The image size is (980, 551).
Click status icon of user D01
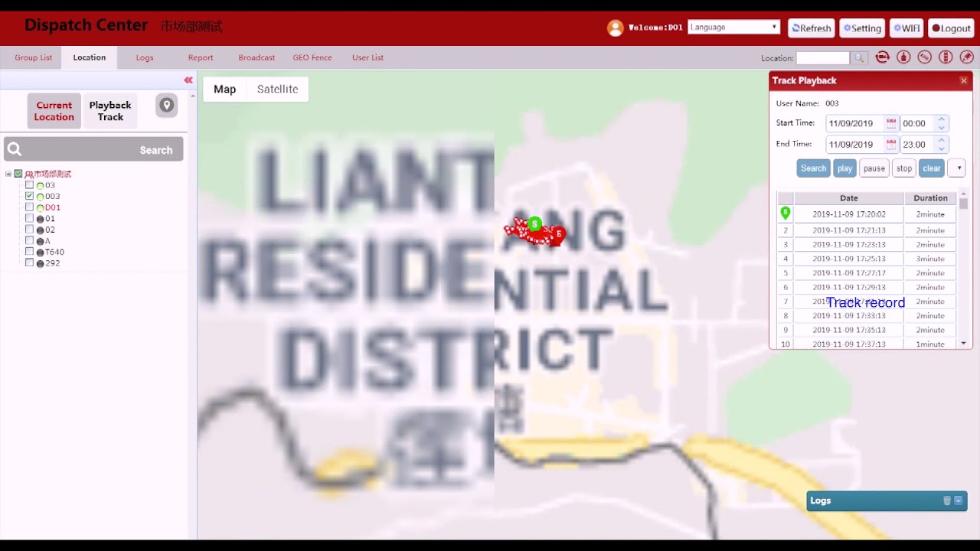[x=40, y=207]
